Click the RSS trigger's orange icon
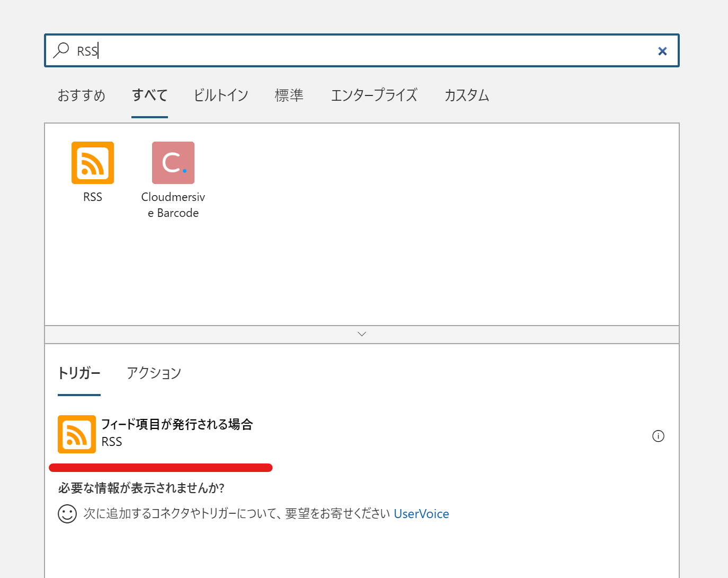728x578 pixels. pos(77,434)
